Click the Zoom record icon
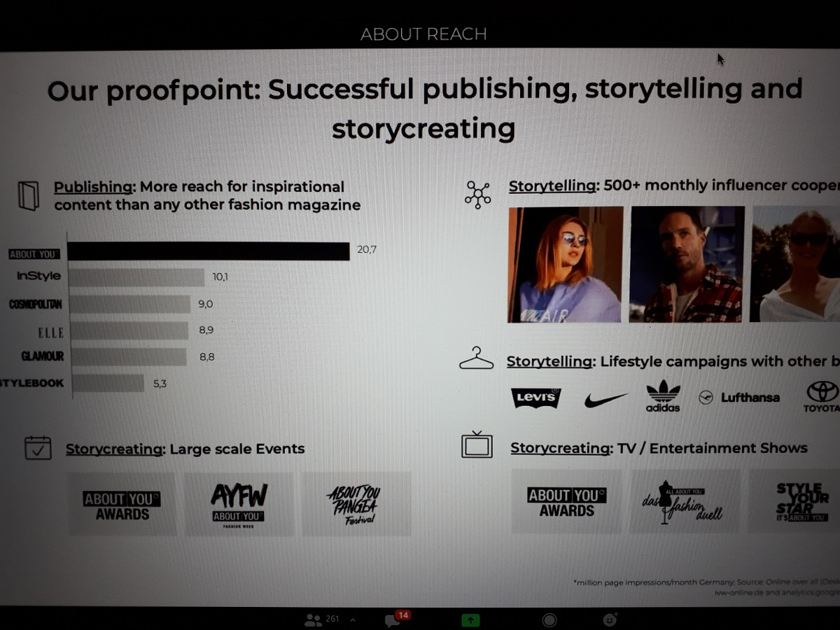This screenshot has width=840, height=630. tap(549, 620)
